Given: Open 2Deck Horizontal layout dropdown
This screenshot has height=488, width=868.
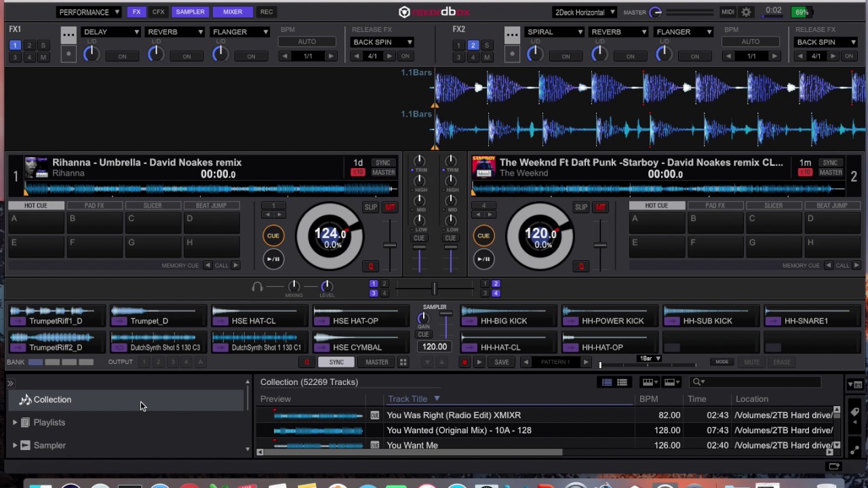Looking at the screenshot, I should coord(585,12).
